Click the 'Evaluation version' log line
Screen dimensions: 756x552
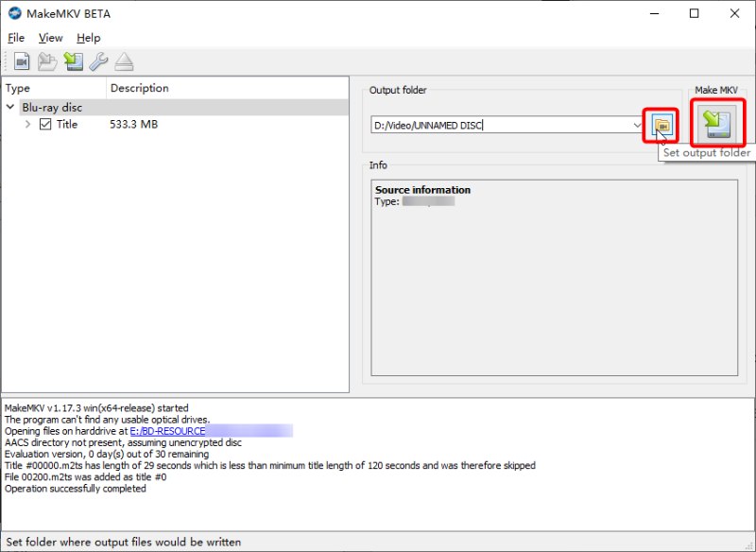tap(107, 454)
